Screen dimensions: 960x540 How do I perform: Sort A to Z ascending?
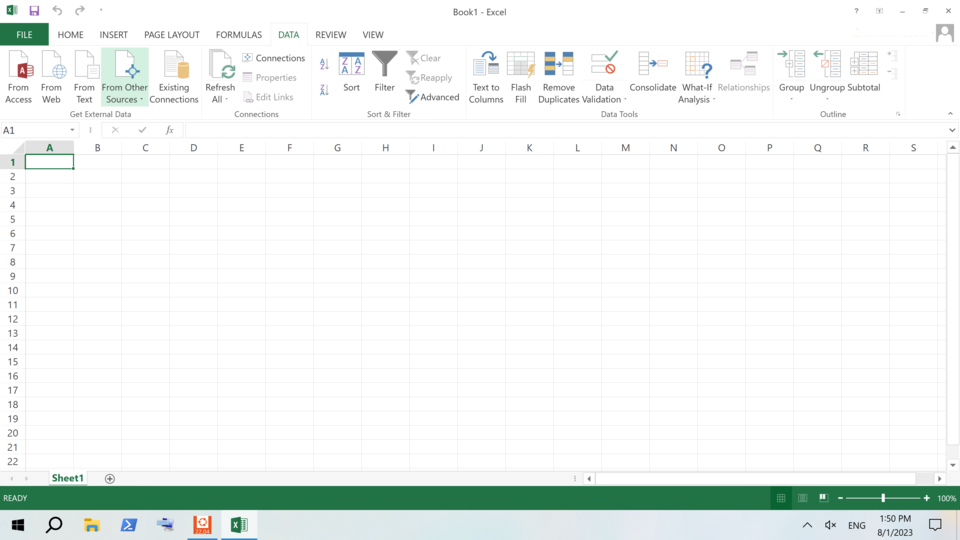(x=324, y=64)
